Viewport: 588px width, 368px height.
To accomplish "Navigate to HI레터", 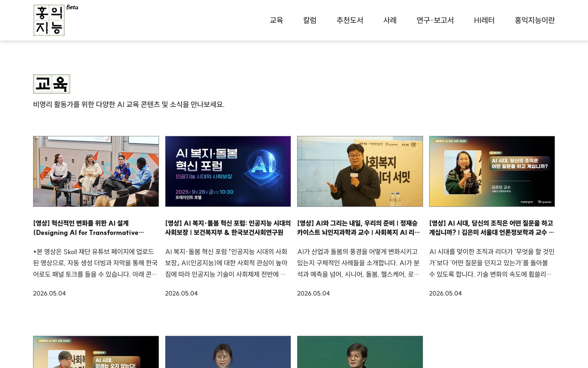I will point(484,20).
